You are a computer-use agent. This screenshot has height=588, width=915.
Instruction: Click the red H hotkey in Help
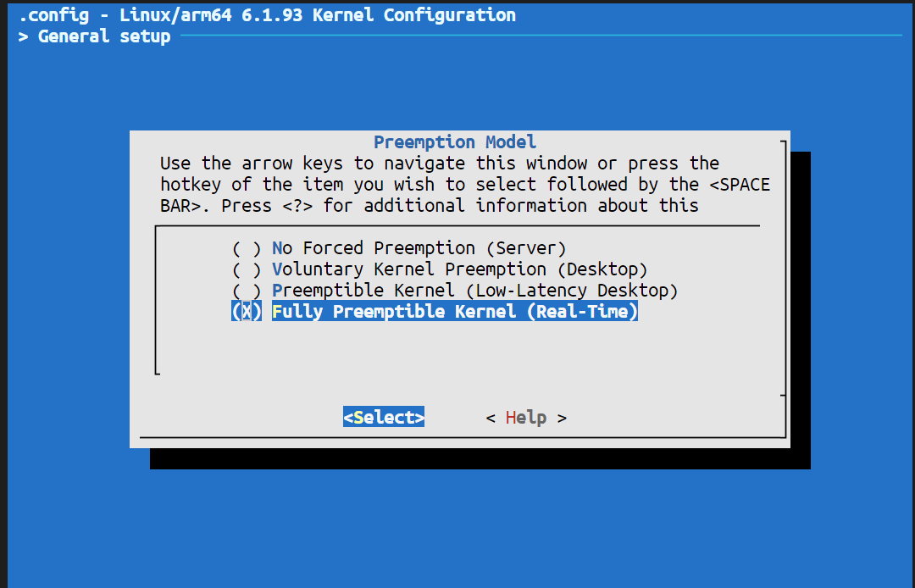click(511, 418)
